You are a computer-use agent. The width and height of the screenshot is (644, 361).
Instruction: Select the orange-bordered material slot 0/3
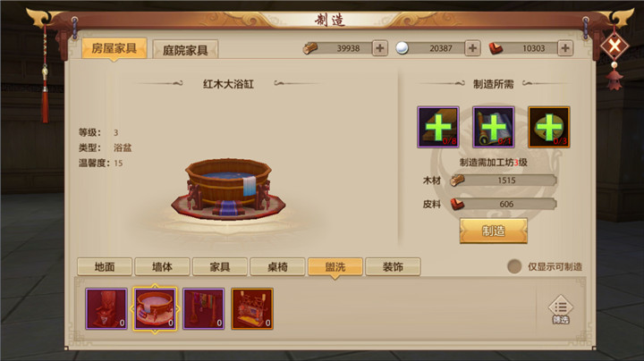pyautogui.click(x=548, y=127)
